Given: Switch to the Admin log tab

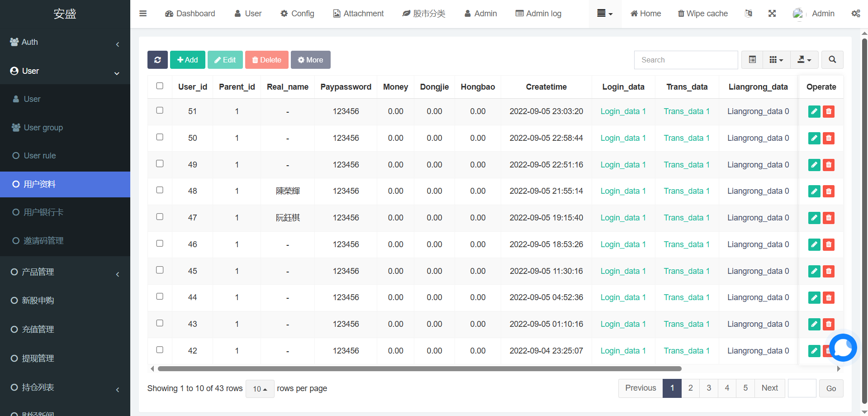Looking at the screenshot, I should 538,14.
